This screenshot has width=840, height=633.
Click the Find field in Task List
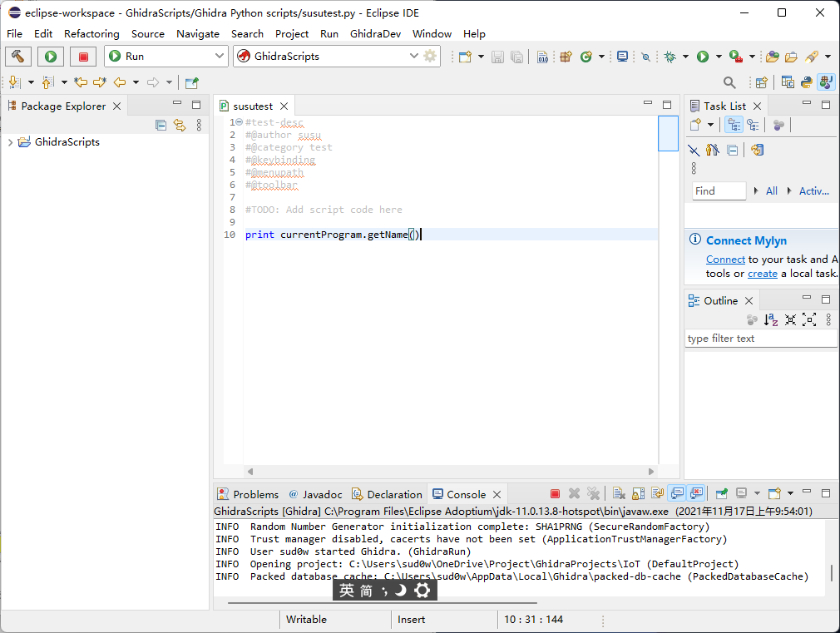(x=718, y=190)
